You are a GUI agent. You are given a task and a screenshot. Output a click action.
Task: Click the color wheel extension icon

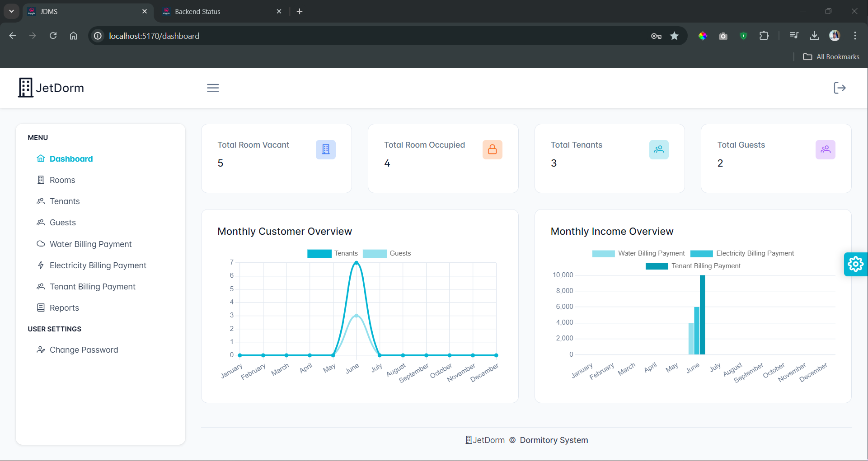(x=703, y=36)
